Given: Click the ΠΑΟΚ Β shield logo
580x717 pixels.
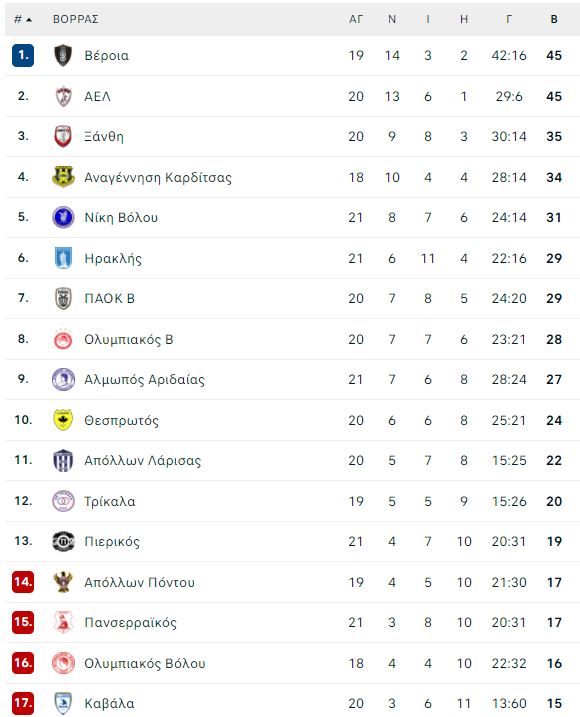Looking at the screenshot, I should coord(63,298).
